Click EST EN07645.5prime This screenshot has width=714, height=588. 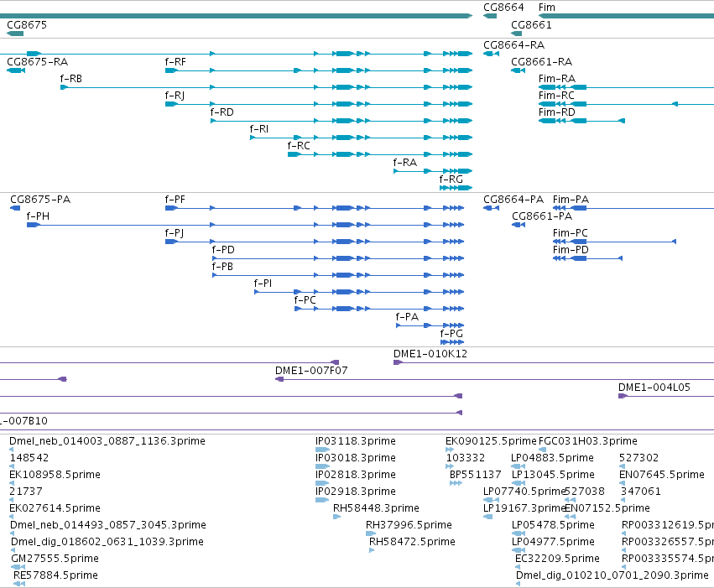pos(662,475)
